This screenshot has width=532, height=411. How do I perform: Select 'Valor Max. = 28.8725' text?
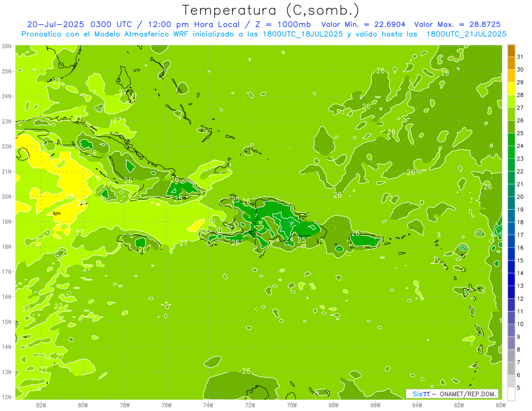click(458, 24)
